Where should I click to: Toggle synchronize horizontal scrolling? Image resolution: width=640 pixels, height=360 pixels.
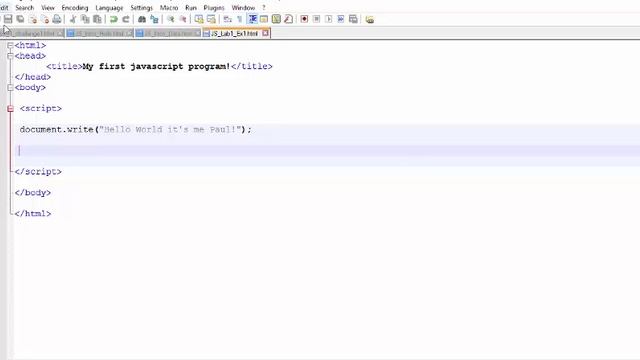pyautogui.click(x=211, y=19)
